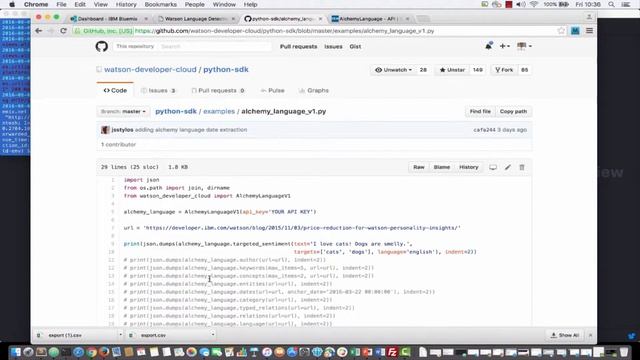Bookmark page with the star icon
Viewport: 640px width, 360px height.
pos(561,31)
